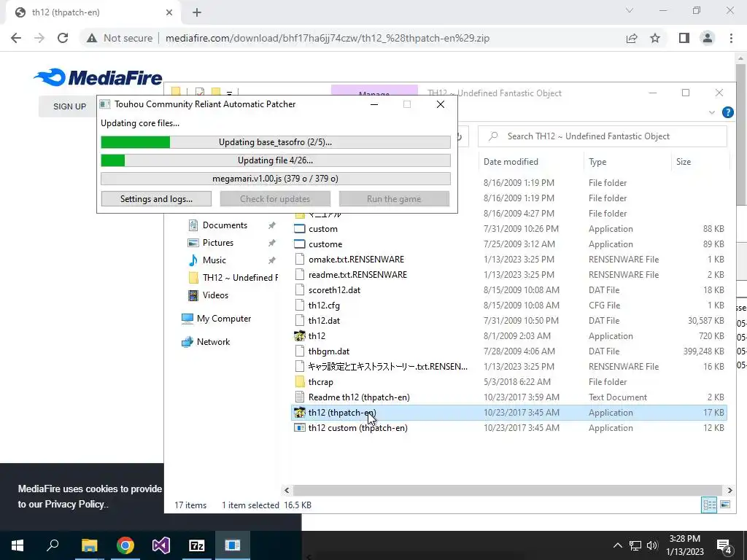Sort by Date modified column

click(x=511, y=162)
